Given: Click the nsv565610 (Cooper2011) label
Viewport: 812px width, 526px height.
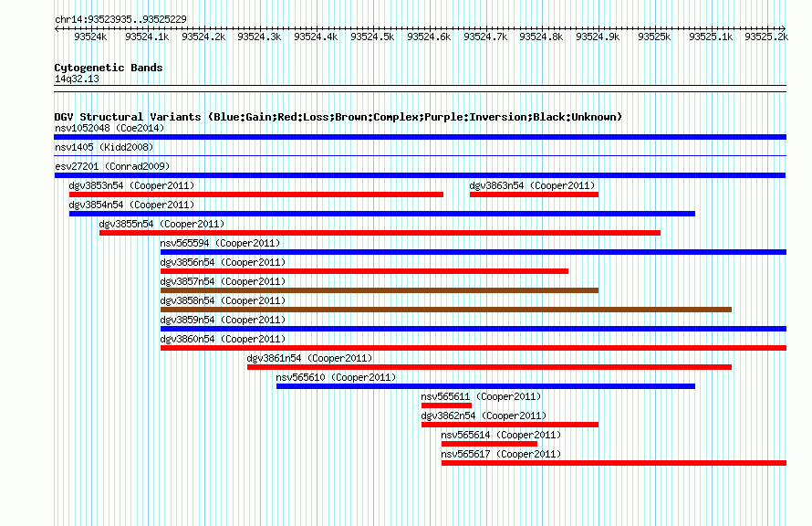Looking at the screenshot, I should (x=336, y=377).
